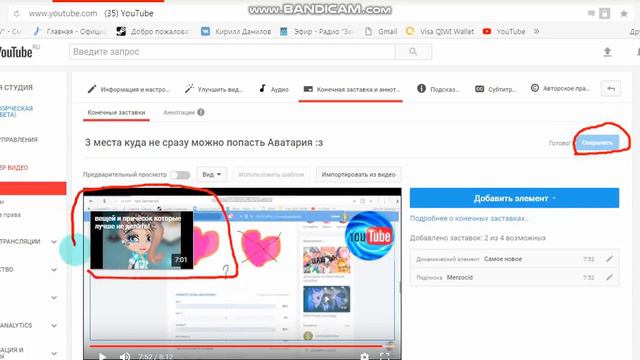640x360 pixels.
Task: Select the Конечные заставки subtab
Action: click(x=116, y=112)
